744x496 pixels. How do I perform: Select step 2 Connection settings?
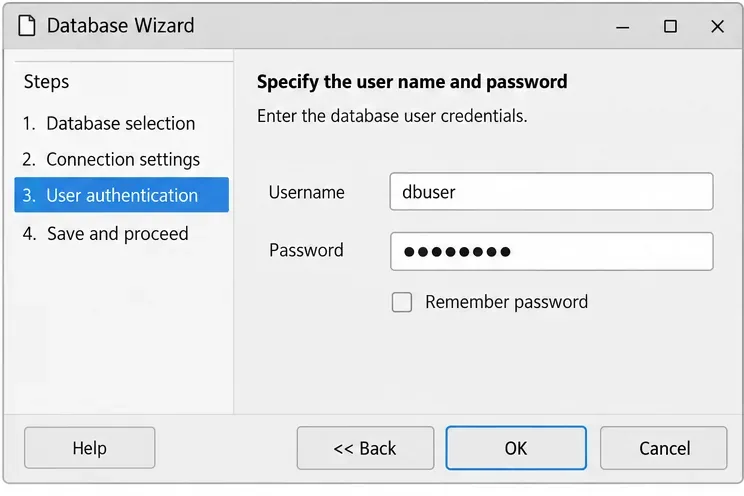coord(111,159)
